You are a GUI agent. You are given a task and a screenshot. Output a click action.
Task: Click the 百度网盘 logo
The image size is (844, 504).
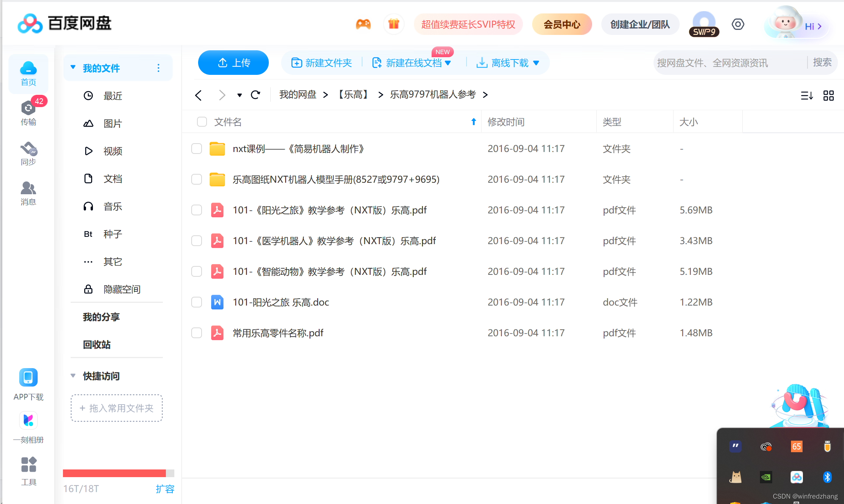coord(65,23)
